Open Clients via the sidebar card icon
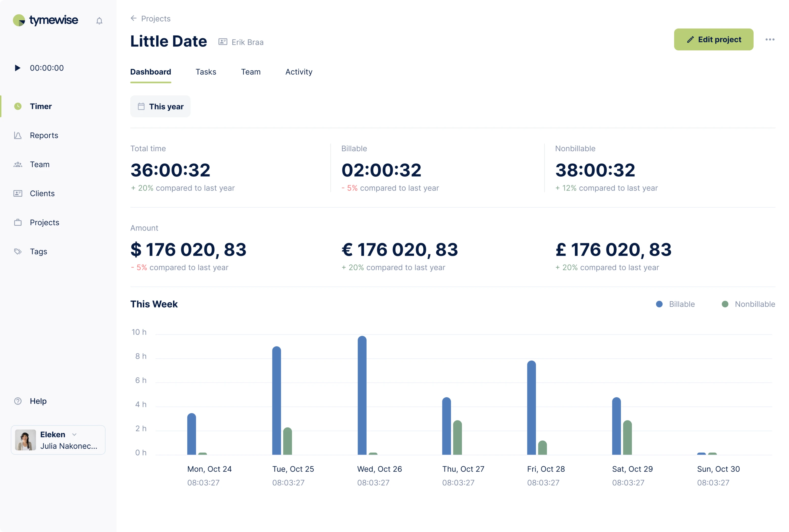Viewport: 789px width, 532px height. (18, 193)
